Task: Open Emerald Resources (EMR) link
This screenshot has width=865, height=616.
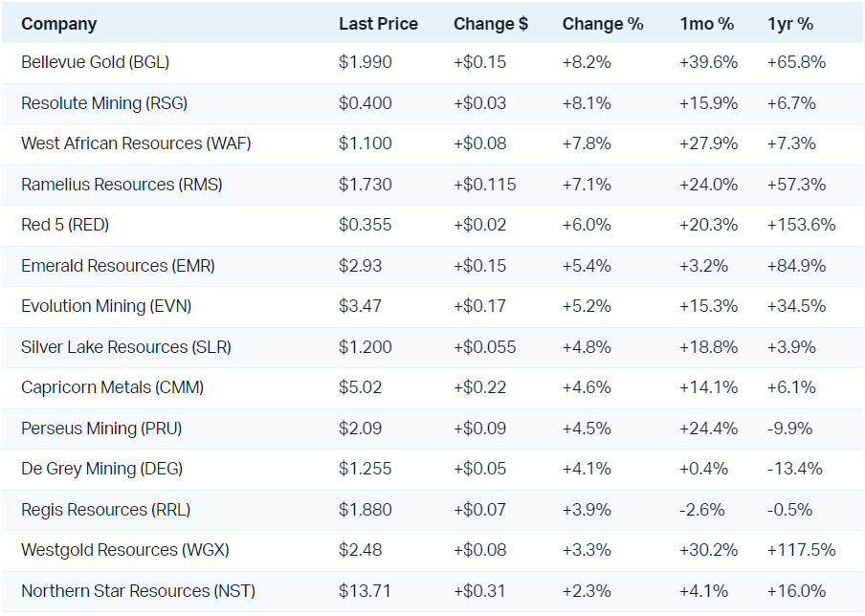Action: click(x=118, y=266)
